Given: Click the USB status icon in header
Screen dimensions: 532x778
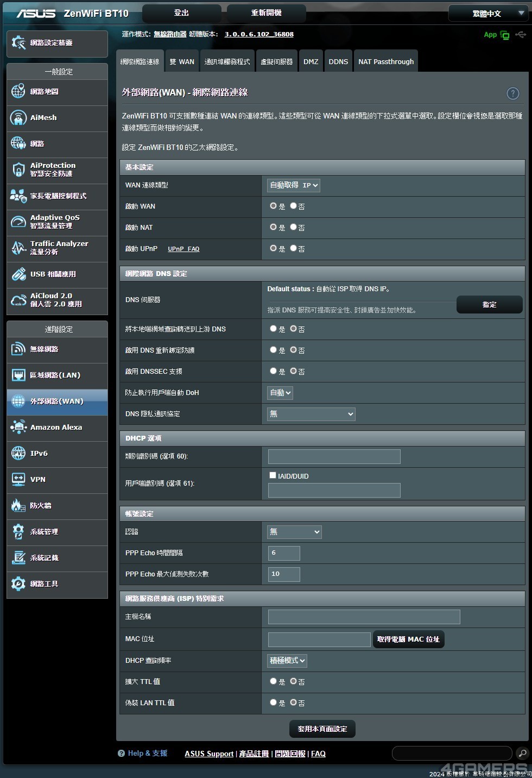Looking at the screenshot, I should (x=521, y=35).
